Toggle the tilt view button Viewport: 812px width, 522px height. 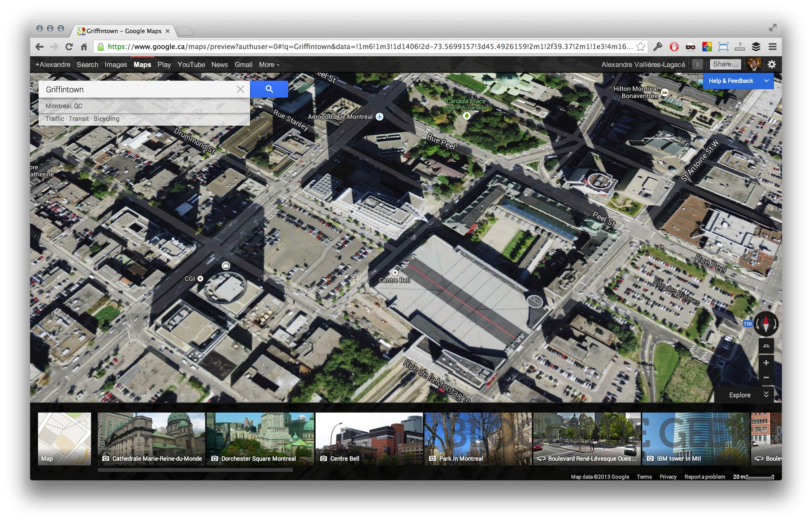tap(766, 346)
